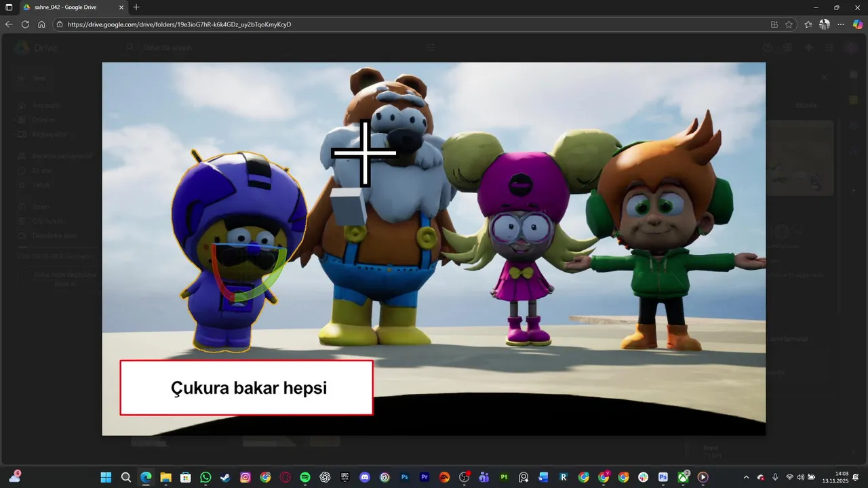
Task: Open the Edge profile avatar
Action: pos(825,24)
